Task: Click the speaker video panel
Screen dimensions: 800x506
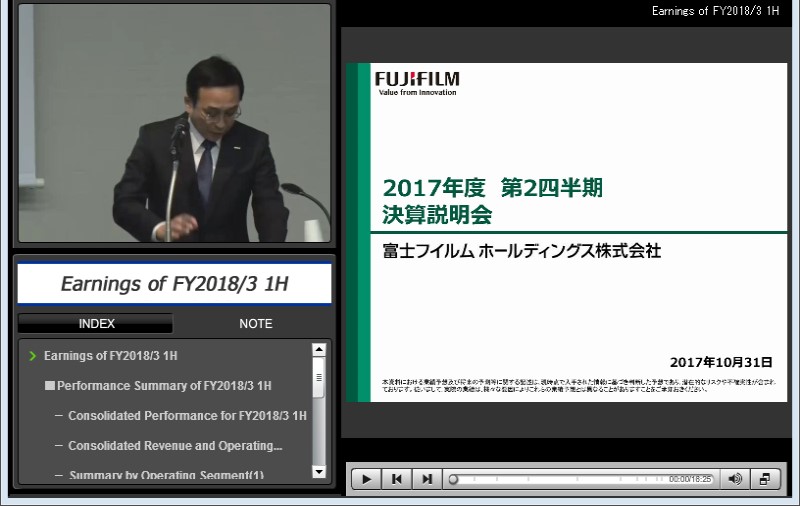Action: click(174, 123)
